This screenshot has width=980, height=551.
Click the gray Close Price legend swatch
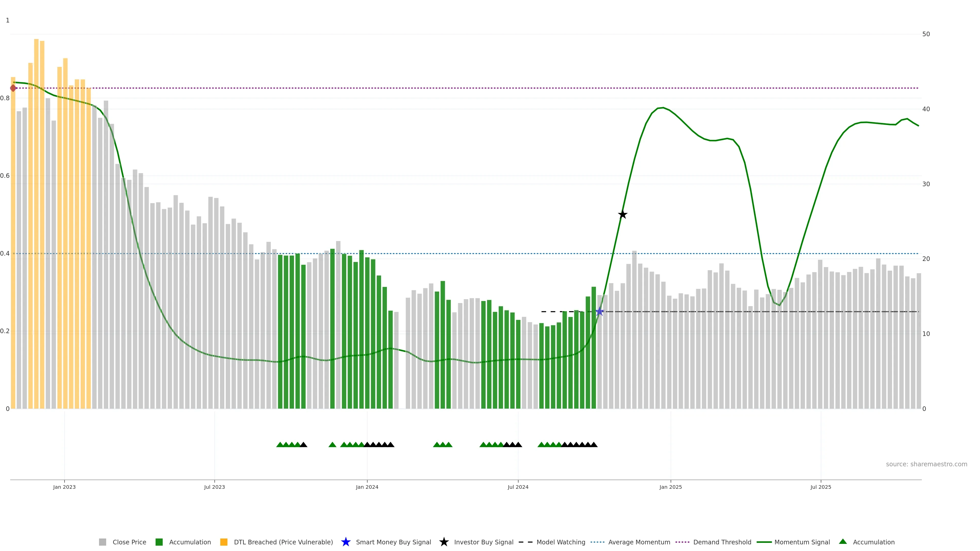click(x=102, y=542)
